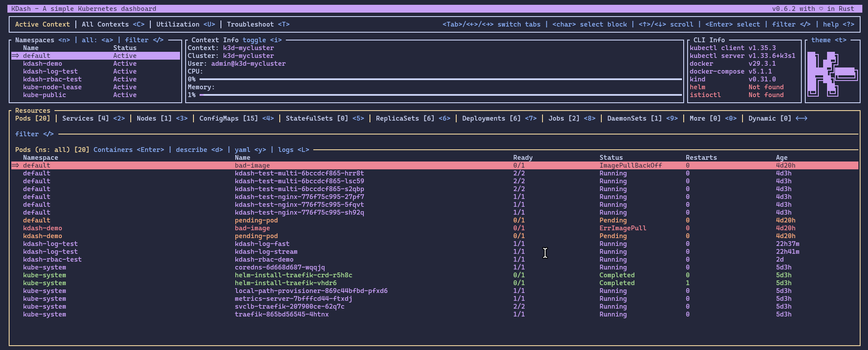Select pod kdash-test-nginx-776f75c995-sh92q
868x350 pixels.
point(435,212)
